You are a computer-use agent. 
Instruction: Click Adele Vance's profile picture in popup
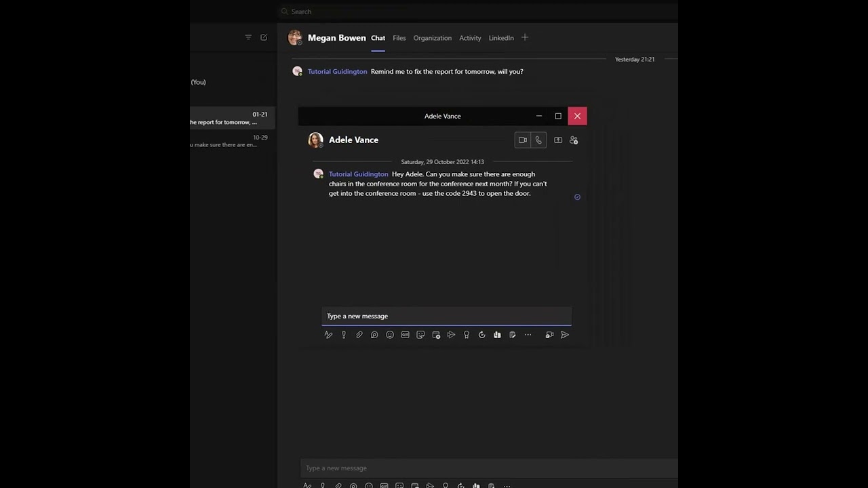315,140
